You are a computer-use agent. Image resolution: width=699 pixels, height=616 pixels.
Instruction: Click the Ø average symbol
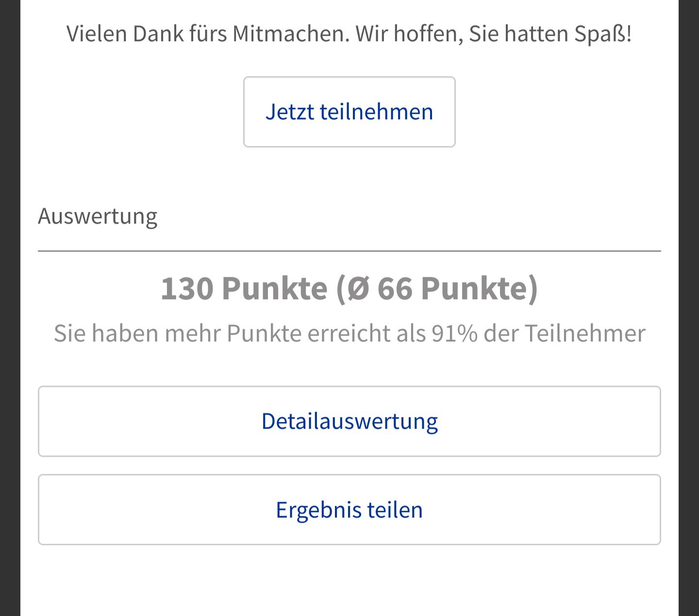[358, 289]
